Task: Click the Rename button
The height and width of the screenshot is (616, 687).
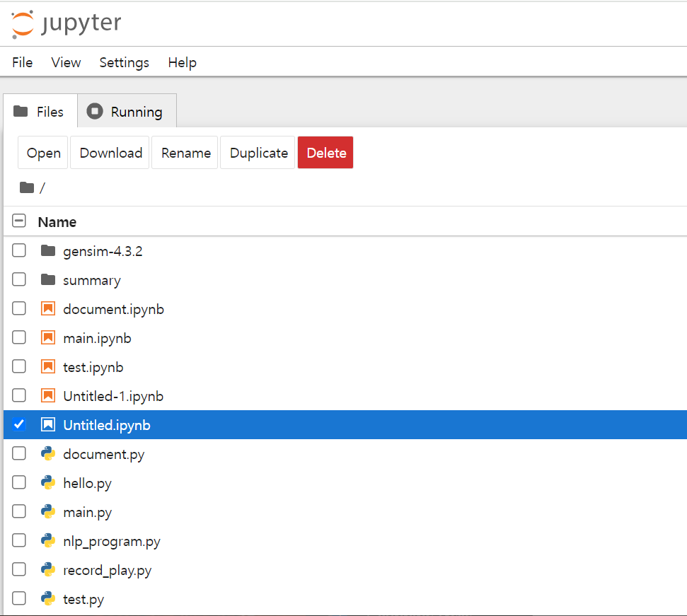Action: 185,153
